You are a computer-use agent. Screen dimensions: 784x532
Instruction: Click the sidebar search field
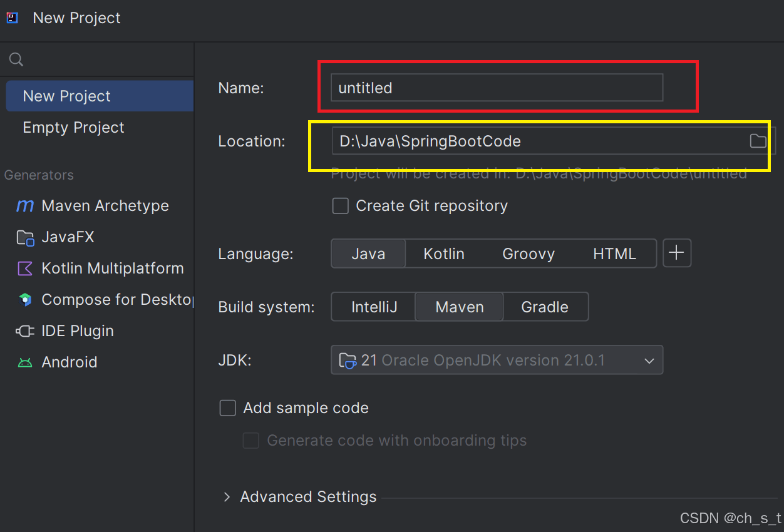(97, 59)
